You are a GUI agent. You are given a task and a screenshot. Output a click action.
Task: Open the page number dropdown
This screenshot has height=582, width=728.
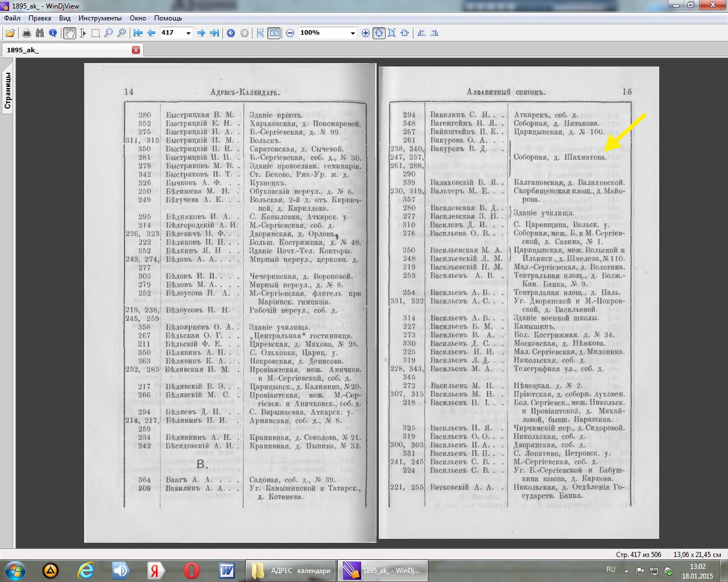[x=188, y=33]
